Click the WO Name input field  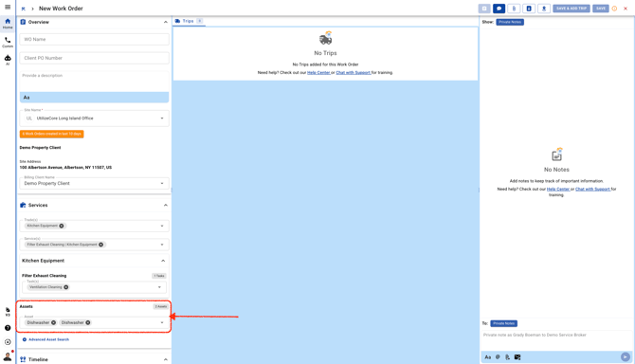[x=95, y=39]
